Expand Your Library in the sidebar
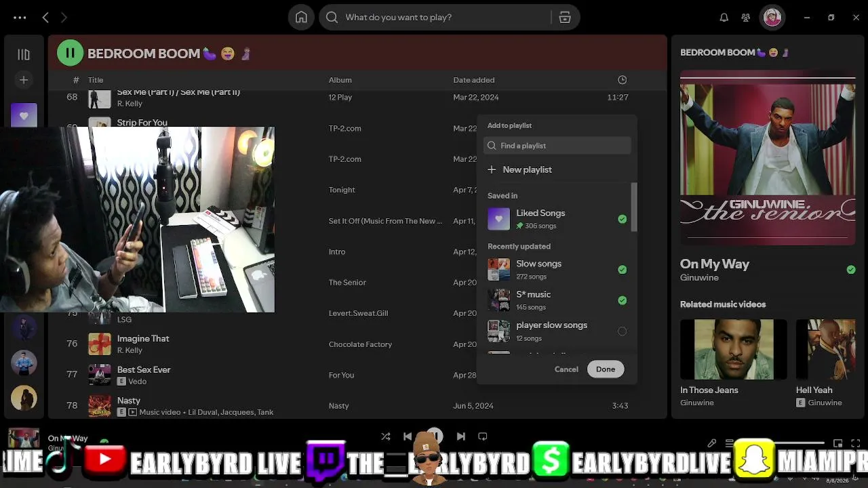Screen dimensions: 868x488 click(24, 54)
